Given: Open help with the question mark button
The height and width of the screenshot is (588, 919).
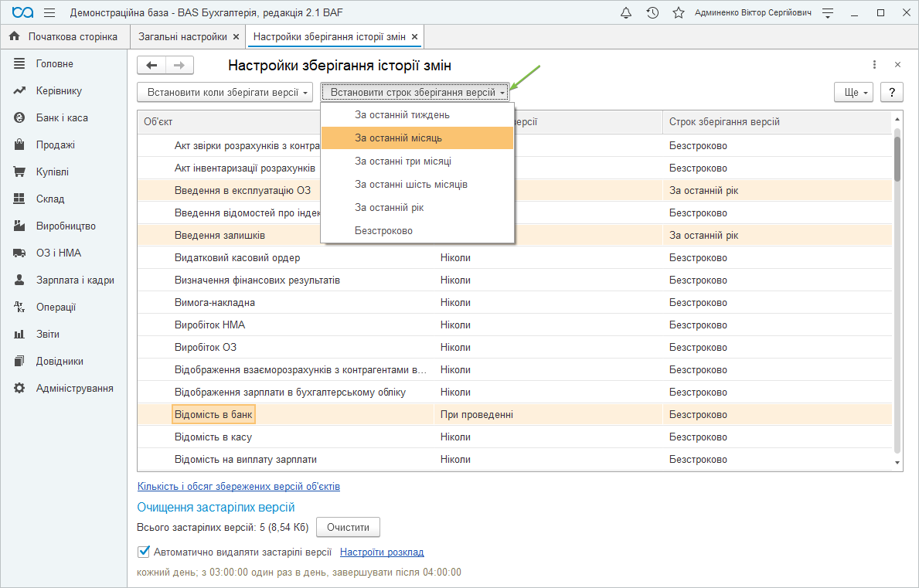Looking at the screenshot, I should (892, 93).
